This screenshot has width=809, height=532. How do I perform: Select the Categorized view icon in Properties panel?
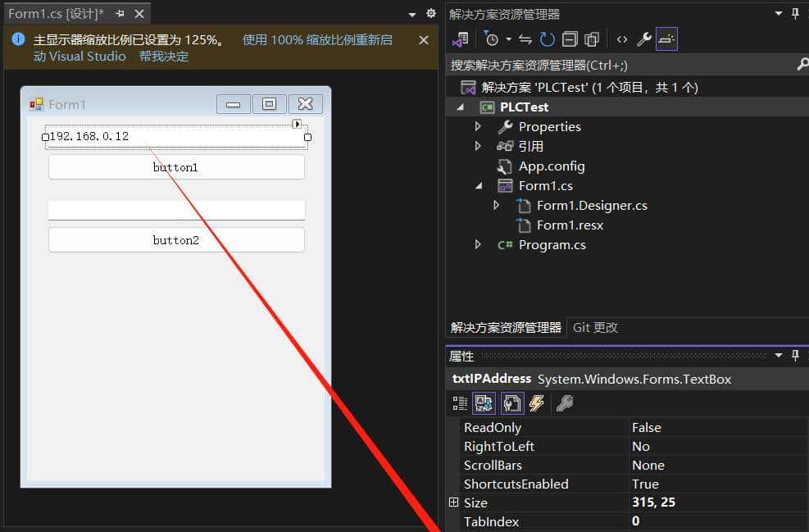point(460,402)
